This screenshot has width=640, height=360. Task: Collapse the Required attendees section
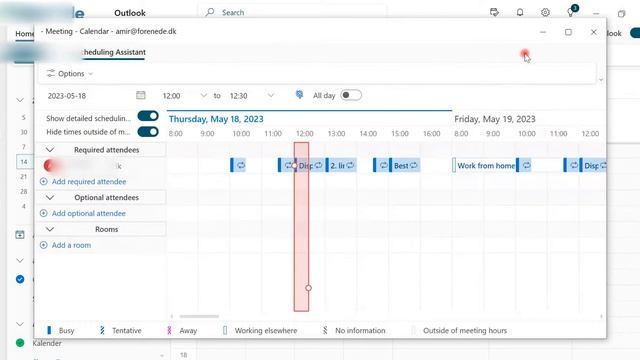point(50,150)
